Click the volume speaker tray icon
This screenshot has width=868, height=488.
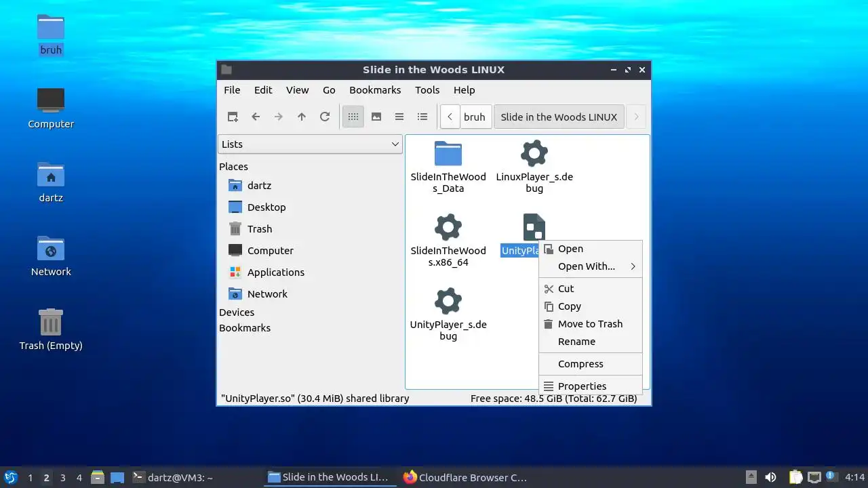pyautogui.click(x=770, y=477)
